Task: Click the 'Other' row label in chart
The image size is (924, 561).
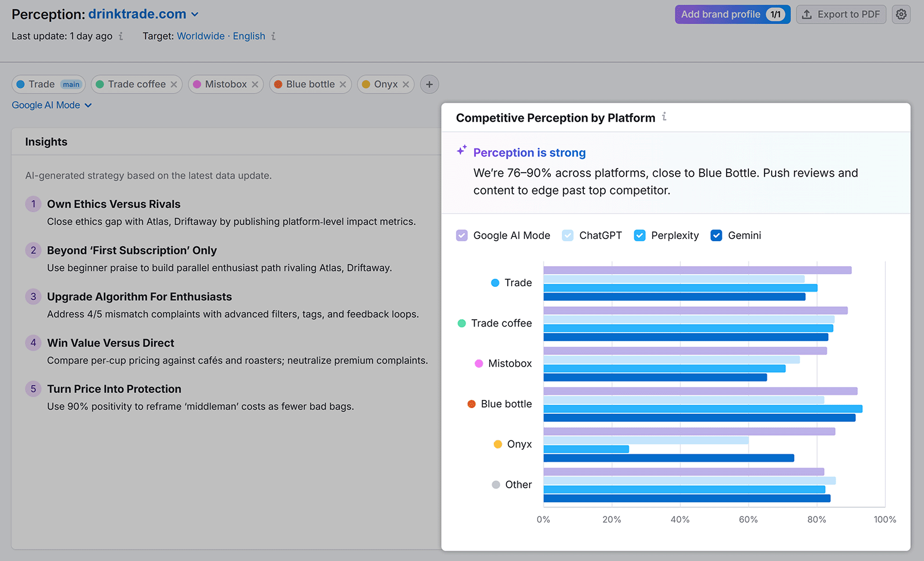Action: point(519,485)
